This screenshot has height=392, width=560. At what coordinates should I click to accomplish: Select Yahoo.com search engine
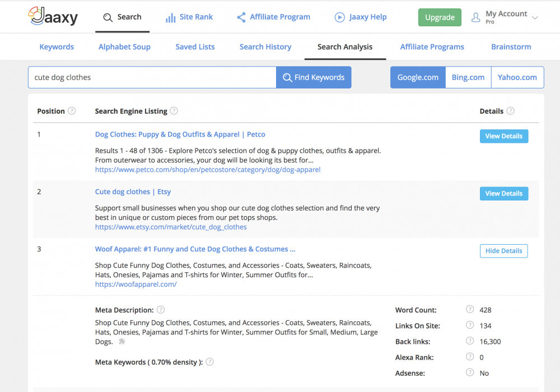pyautogui.click(x=517, y=77)
